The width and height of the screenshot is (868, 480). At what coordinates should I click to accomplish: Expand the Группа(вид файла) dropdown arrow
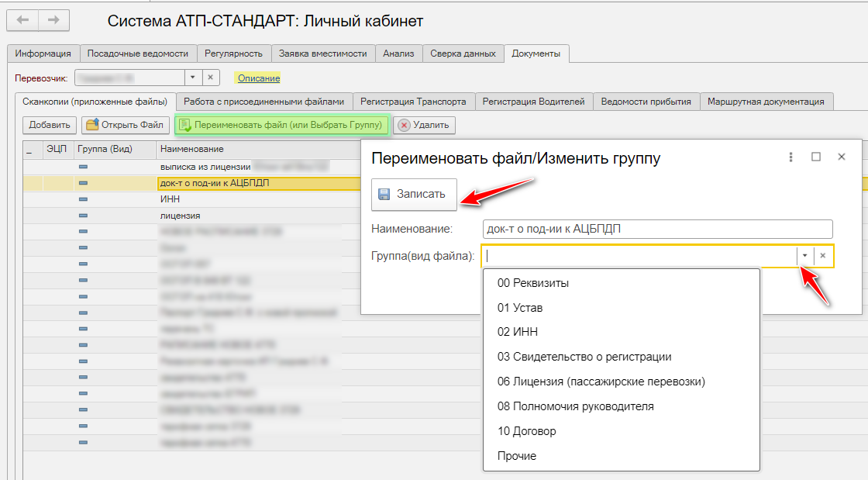click(805, 256)
